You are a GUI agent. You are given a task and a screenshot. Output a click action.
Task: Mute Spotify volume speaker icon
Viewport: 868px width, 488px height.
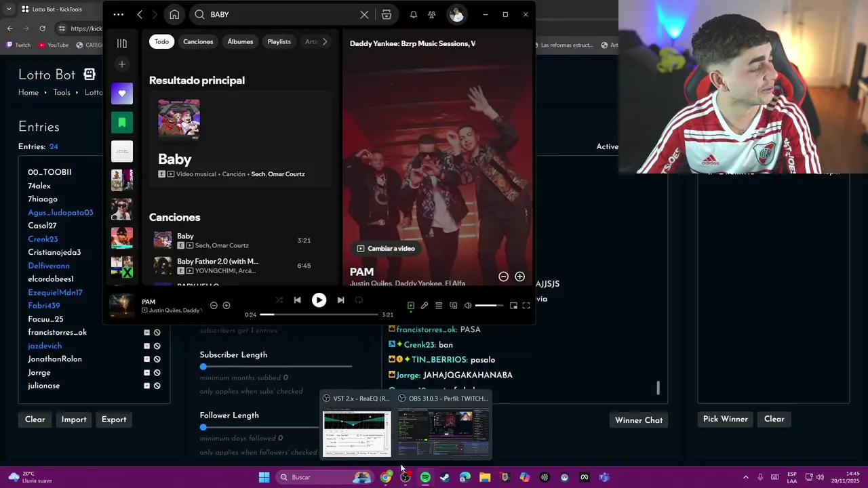point(468,306)
